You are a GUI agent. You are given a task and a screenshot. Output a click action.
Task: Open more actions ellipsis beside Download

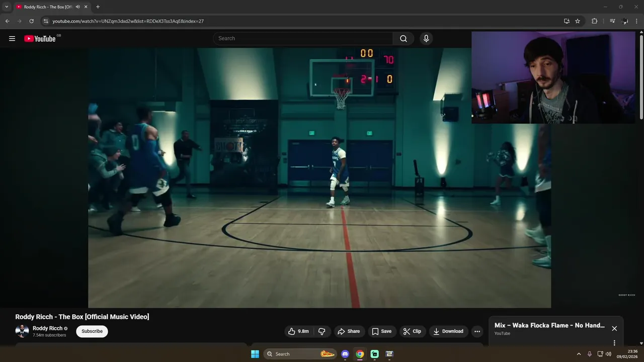(477, 331)
